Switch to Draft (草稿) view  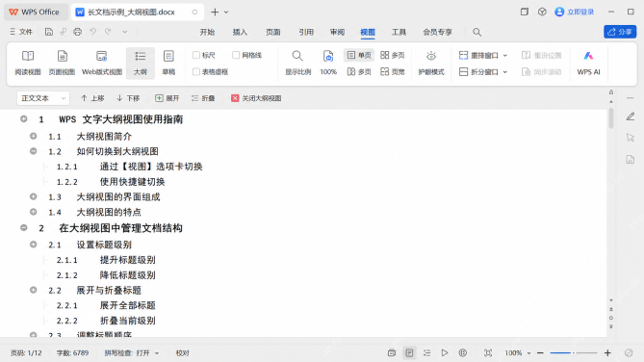pyautogui.click(x=168, y=63)
